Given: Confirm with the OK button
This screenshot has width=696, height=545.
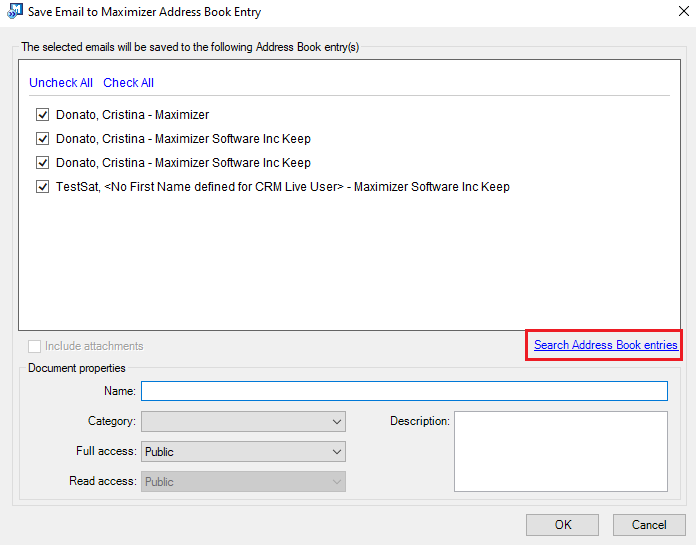Looking at the screenshot, I should click(x=562, y=525).
